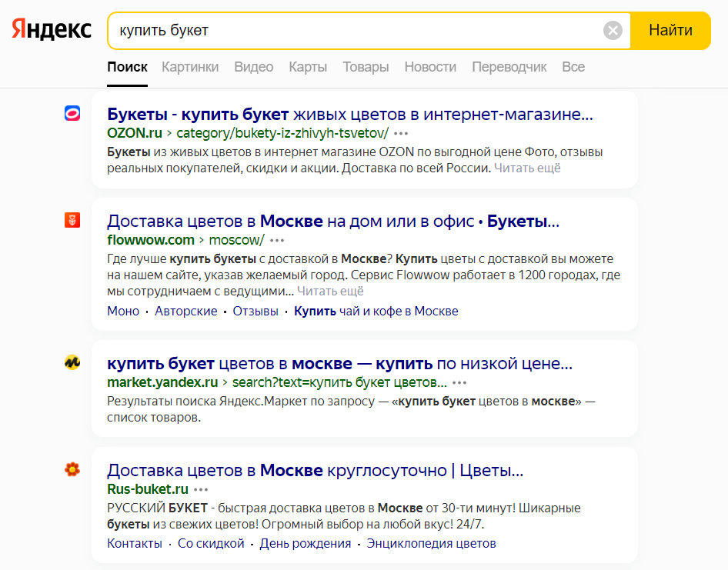This screenshot has width=728, height=570.
Task: Open the Энциклопедия цветов sitelink
Action: click(x=431, y=543)
